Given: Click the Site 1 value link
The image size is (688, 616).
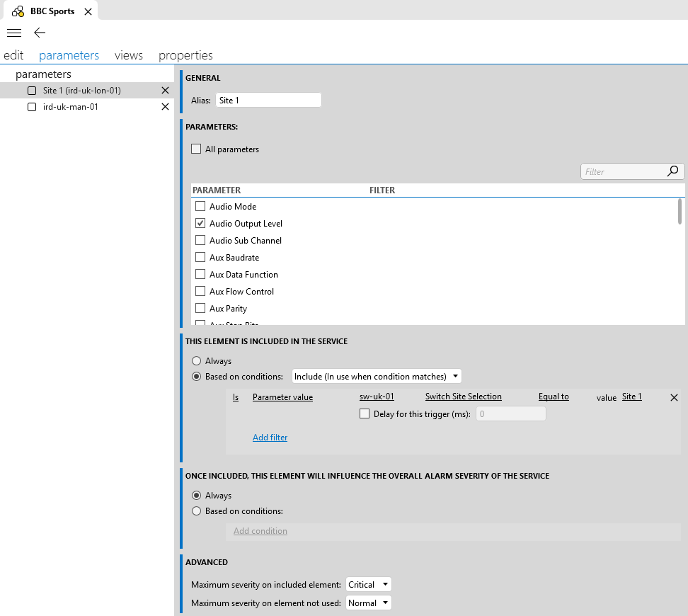Looking at the screenshot, I should click(x=632, y=397).
